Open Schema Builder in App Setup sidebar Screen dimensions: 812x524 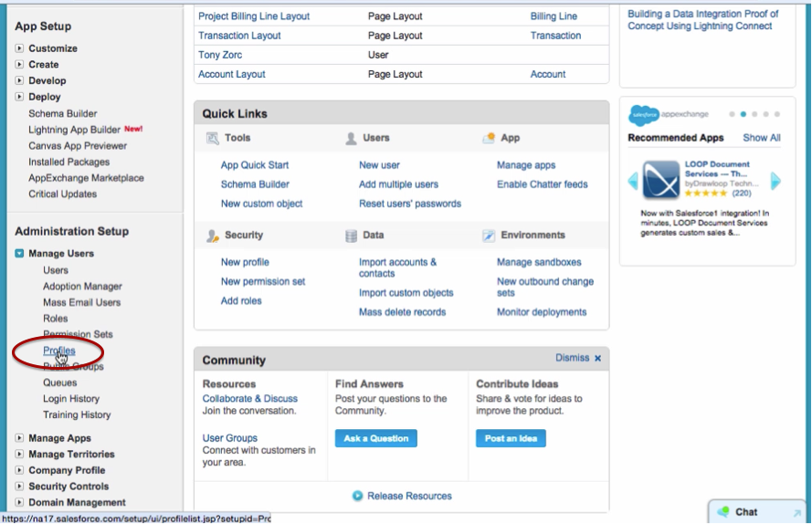[63, 113]
